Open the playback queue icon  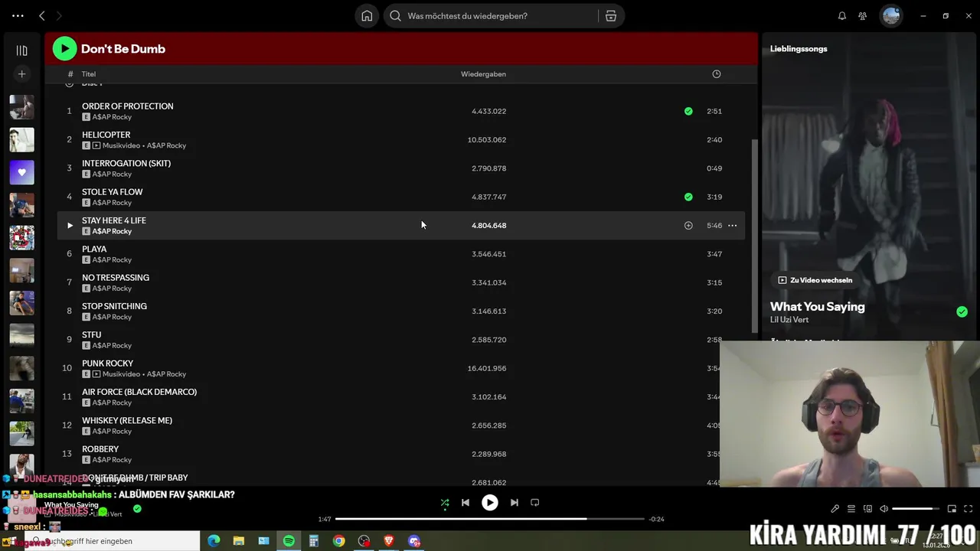[x=851, y=509]
